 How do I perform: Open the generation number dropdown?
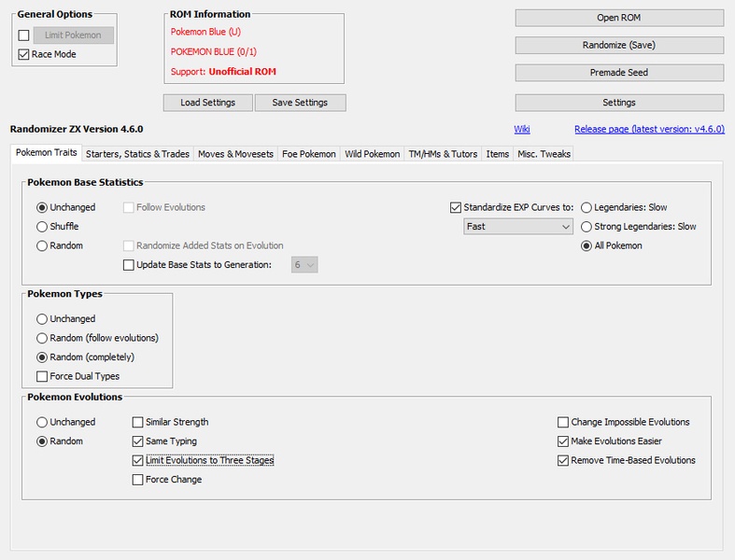304,265
